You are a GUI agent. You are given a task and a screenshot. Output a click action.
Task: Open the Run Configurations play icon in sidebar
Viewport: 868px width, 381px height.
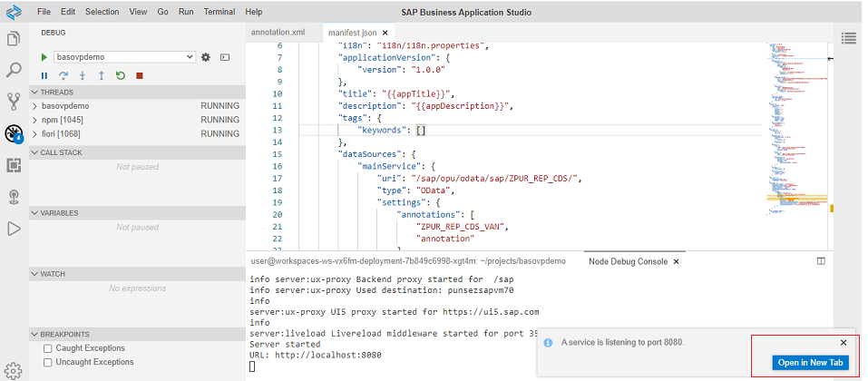[x=14, y=229]
